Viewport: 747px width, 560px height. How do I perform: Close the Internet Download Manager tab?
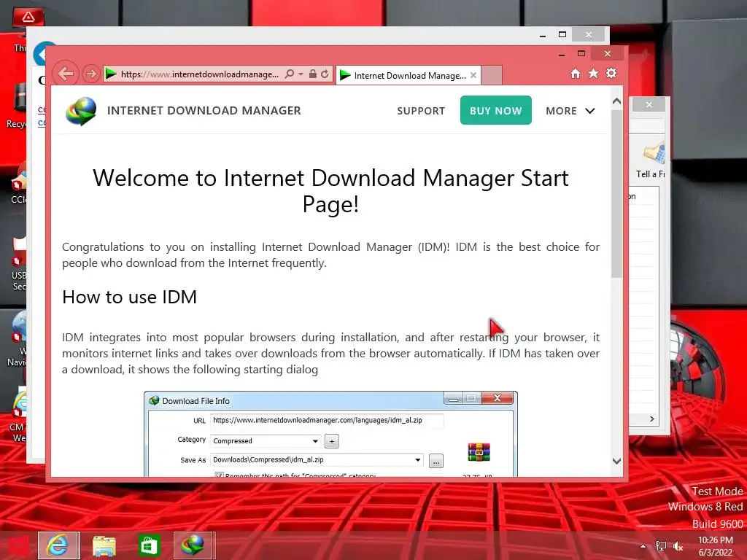point(473,75)
